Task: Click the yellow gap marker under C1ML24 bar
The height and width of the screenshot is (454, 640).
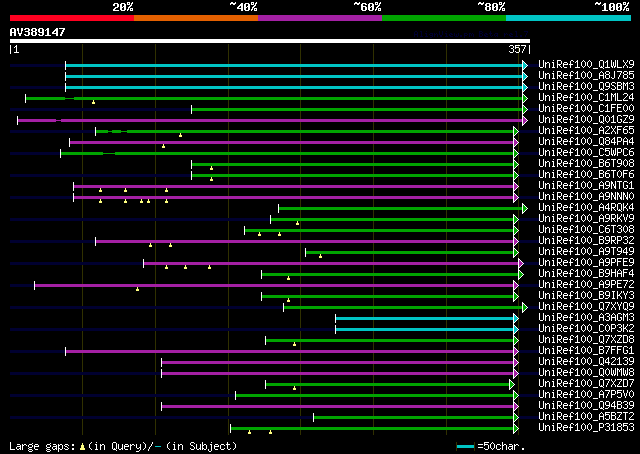Action: (93, 102)
